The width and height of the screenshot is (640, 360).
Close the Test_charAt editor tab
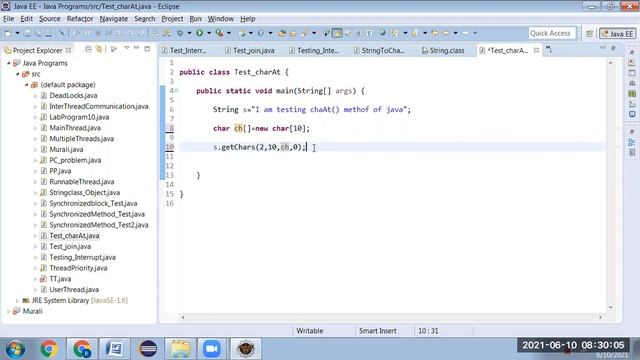pyautogui.click(x=536, y=50)
